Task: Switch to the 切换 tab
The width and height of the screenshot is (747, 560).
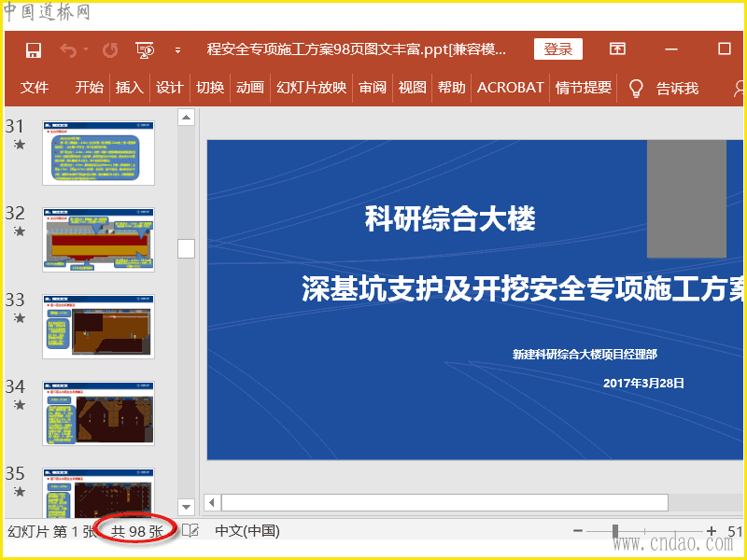Action: pyautogui.click(x=210, y=88)
